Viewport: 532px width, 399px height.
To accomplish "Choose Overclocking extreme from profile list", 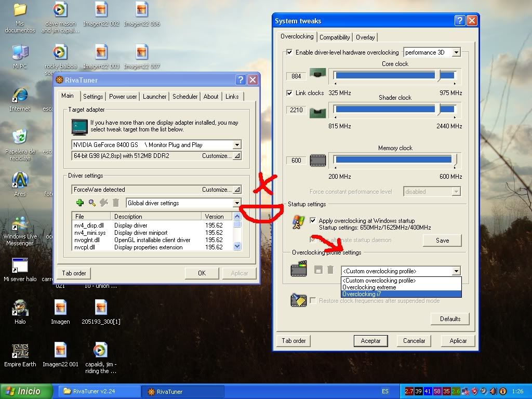I will [x=401, y=287].
